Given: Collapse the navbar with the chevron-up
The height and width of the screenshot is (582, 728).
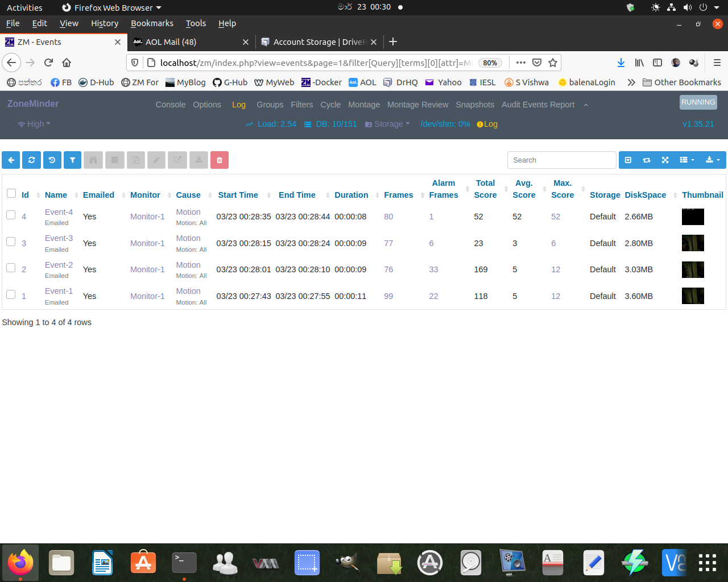Looking at the screenshot, I should tap(586, 105).
